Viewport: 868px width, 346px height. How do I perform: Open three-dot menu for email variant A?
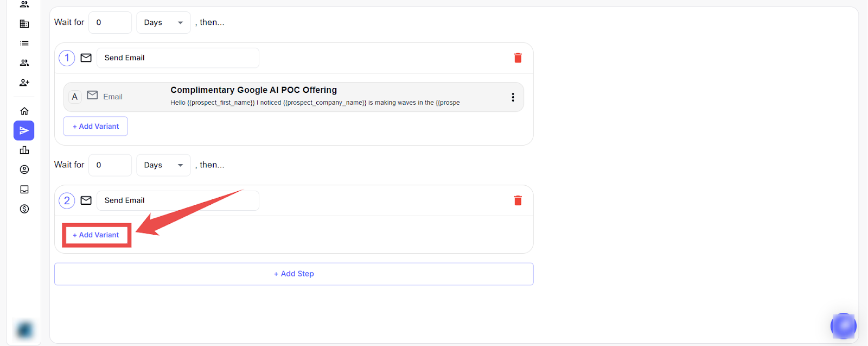coord(513,97)
